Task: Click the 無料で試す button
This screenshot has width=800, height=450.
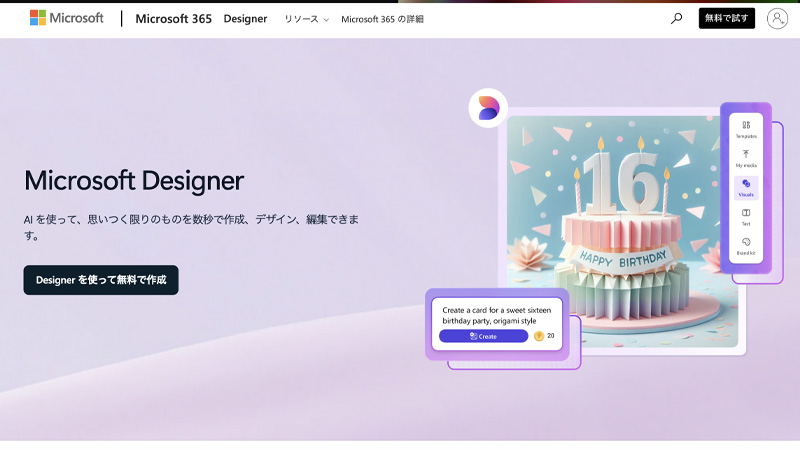Action: (727, 18)
